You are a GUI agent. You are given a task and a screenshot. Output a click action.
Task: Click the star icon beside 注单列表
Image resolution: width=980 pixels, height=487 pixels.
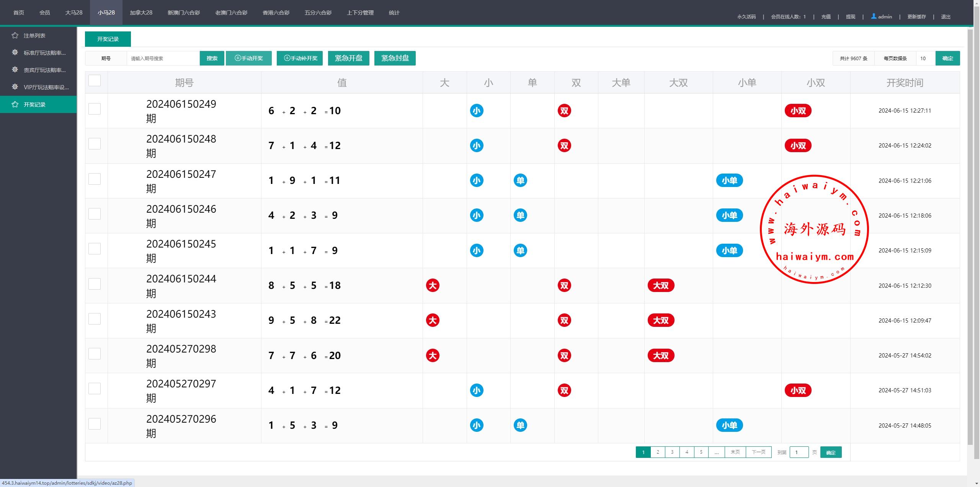click(x=15, y=35)
